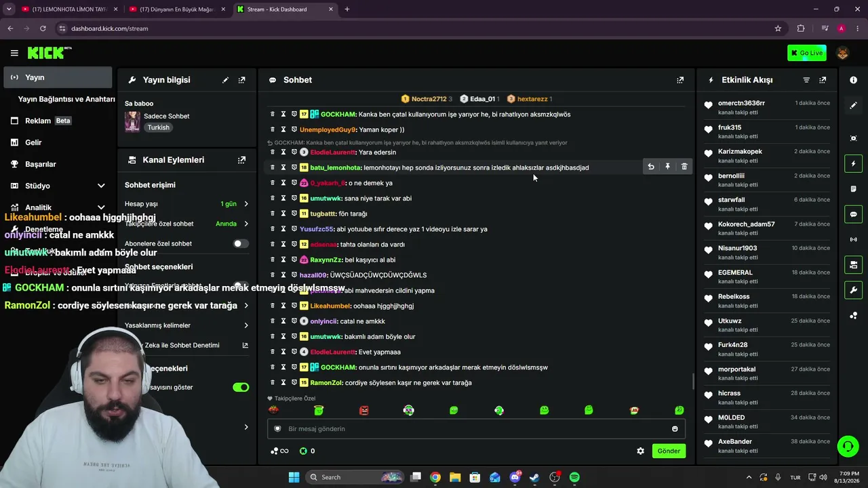The height and width of the screenshot is (488, 868).
Task: Open Yasaklanmış kelimeler settings chevron
Action: pos(246,325)
